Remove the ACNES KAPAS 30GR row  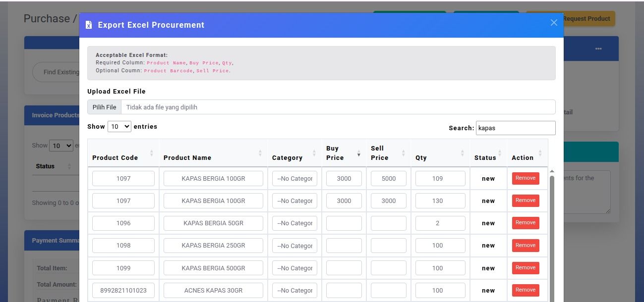click(x=525, y=290)
